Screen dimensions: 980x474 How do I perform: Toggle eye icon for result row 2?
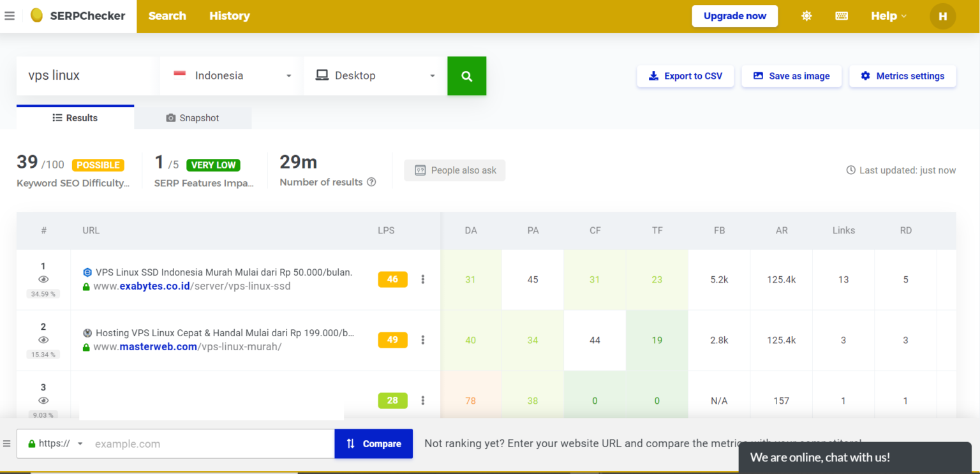[x=43, y=340]
